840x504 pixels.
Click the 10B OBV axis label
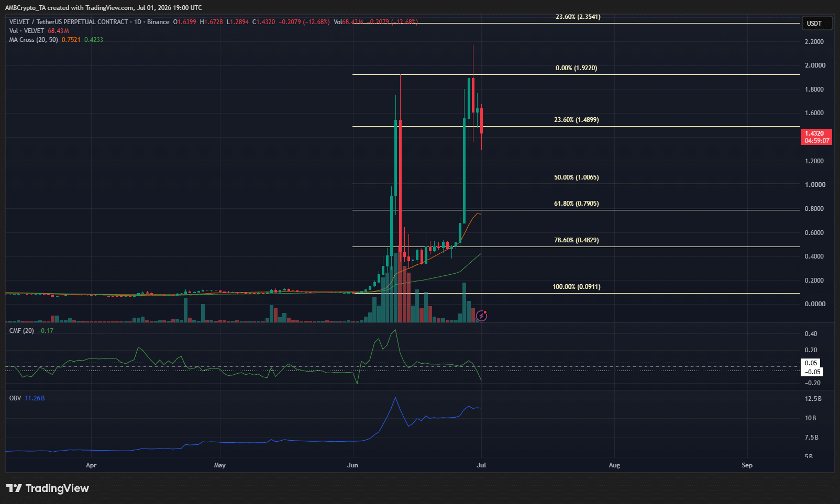pos(811,418)
